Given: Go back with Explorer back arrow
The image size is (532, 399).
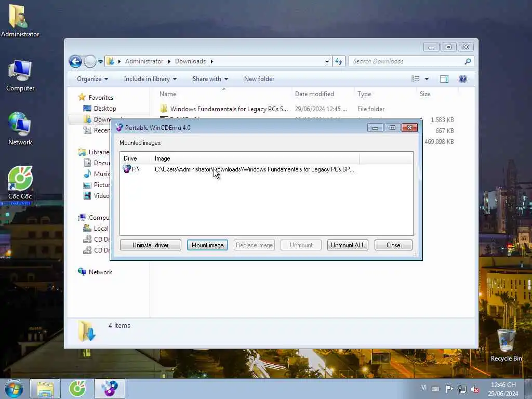Looking at the screenshot, I should click(75, 61).
